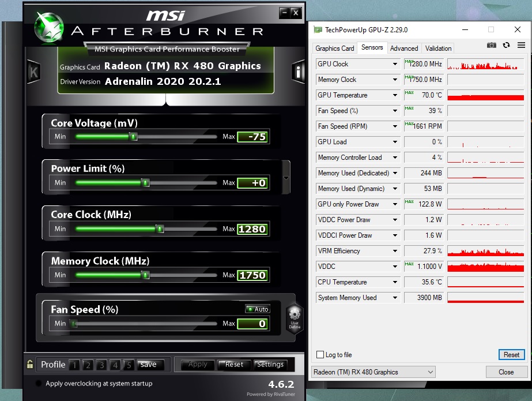Select profile slot 1
The width and height of the screenshot is (532, 401).
point(74,365)
